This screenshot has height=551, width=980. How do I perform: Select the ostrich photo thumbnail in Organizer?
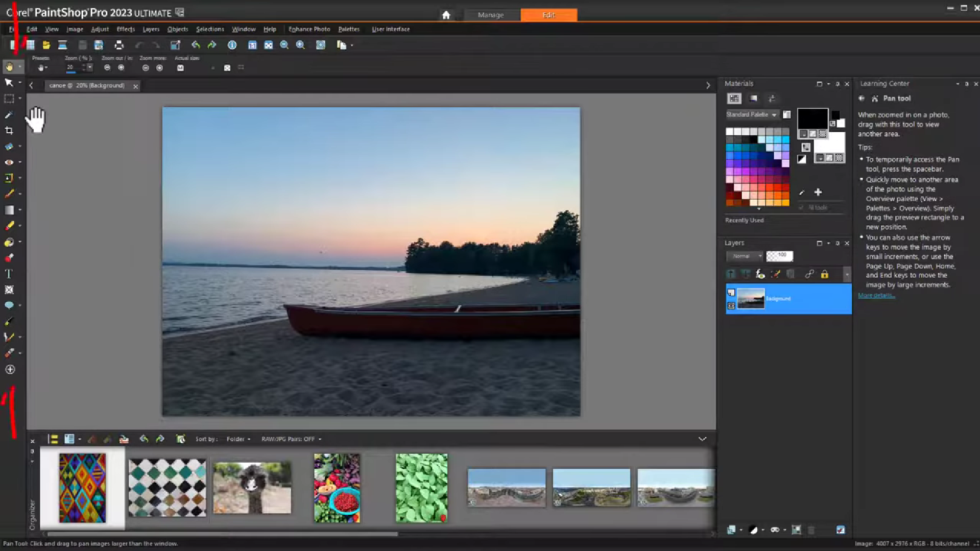pos(252,488)
